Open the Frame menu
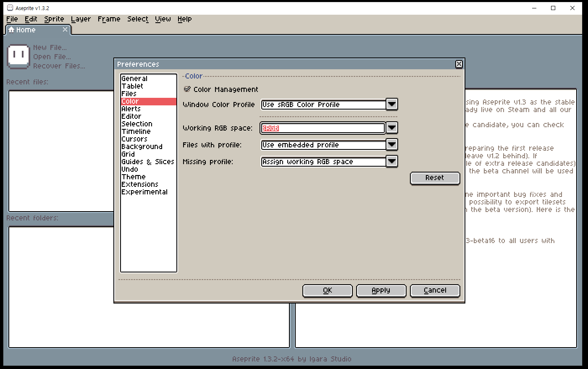 click(109, 19)
